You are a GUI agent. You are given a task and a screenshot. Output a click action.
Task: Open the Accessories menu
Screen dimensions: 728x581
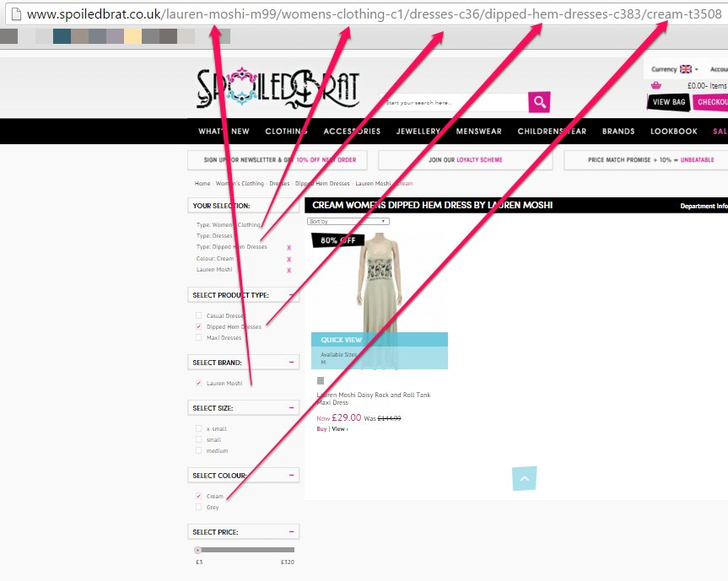(352, 132)
